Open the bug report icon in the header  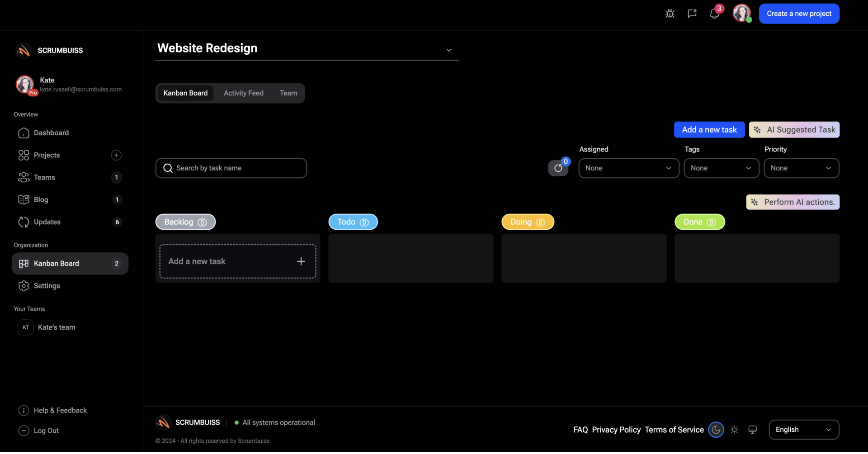pos(670,14)
